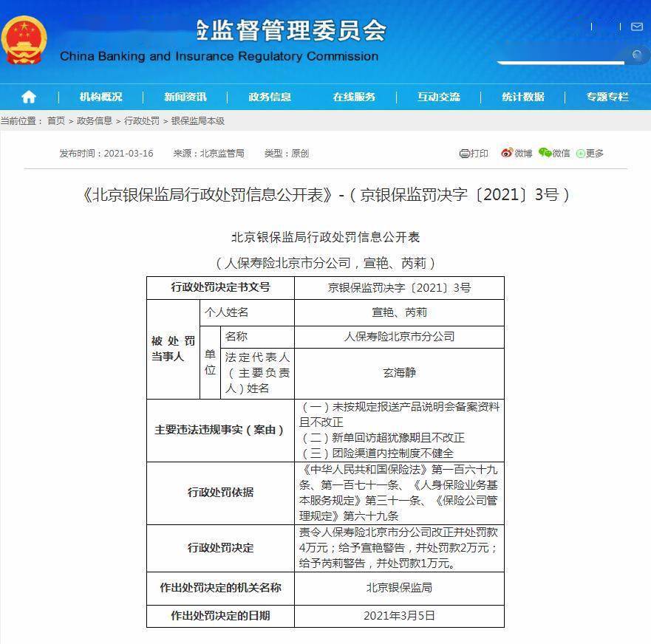Image resolution: width=651 pixels, height=644 pixels.
Task: Share via the Weibo icon
Action: coord(506,153)
